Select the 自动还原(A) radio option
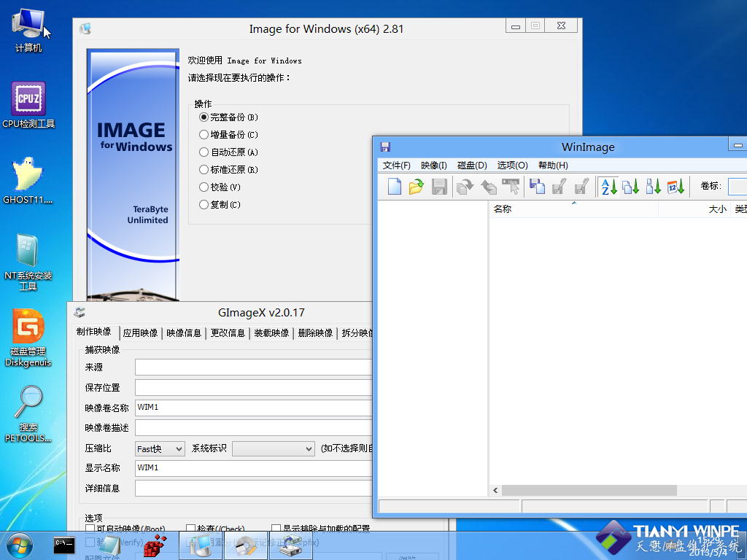747x560 pixels. pos(228,152)
